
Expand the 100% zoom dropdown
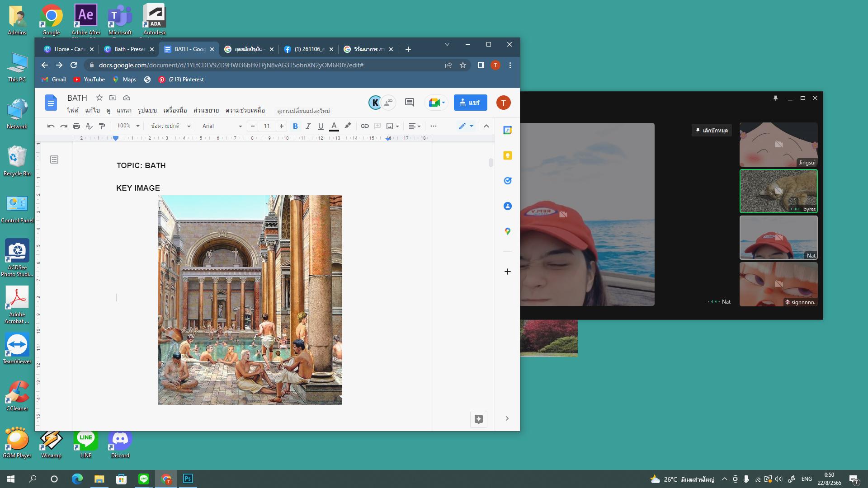[128, 126]
